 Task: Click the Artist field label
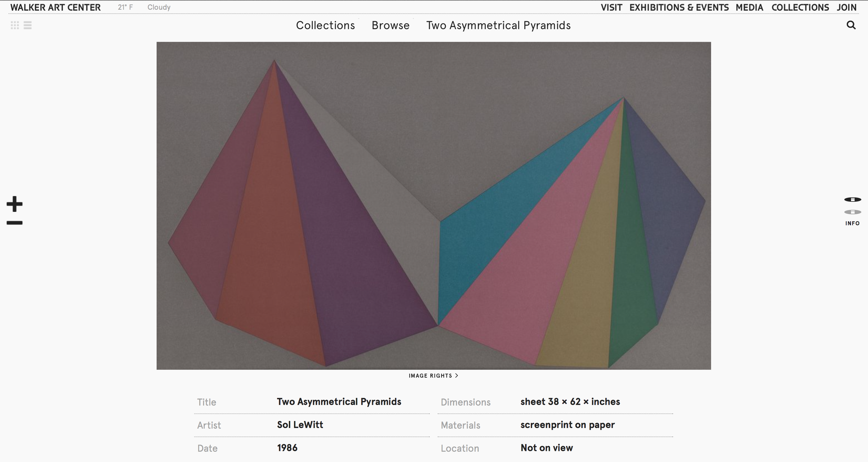(x=209, y=425)
